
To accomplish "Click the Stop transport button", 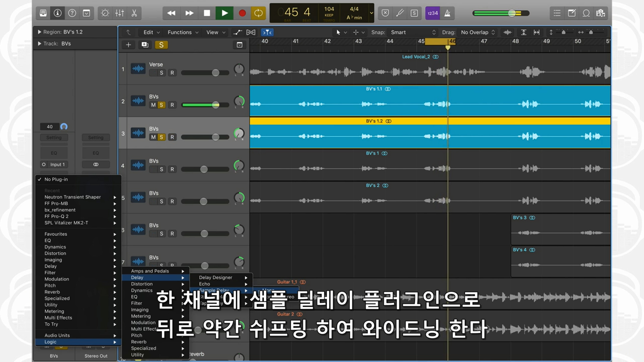I will pos(207,13).
